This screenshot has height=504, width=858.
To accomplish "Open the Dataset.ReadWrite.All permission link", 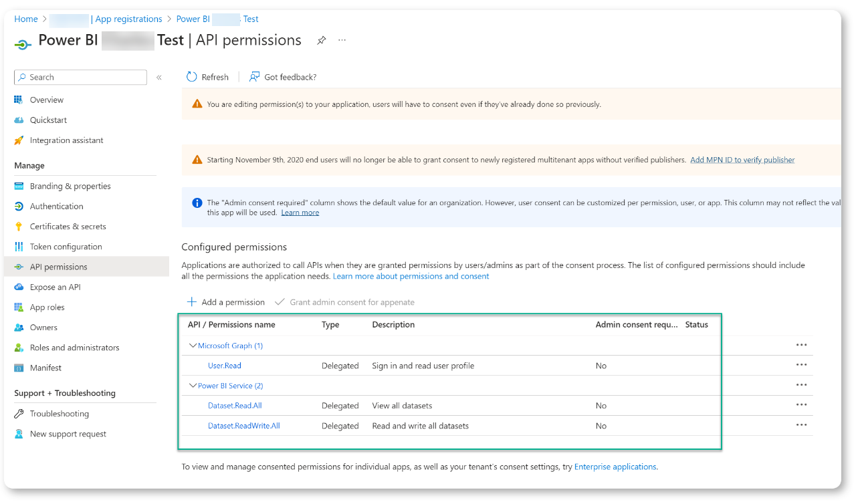I will click(244, 426).
